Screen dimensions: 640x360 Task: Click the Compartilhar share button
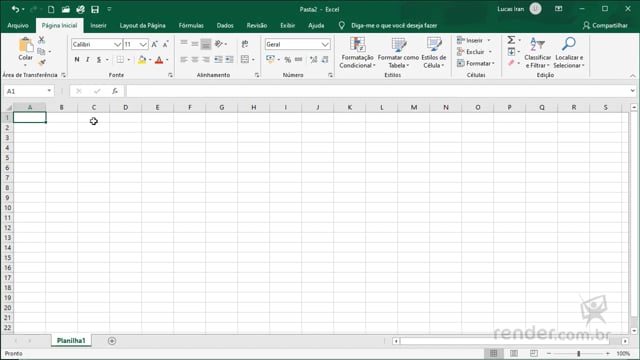click(605, 25)
